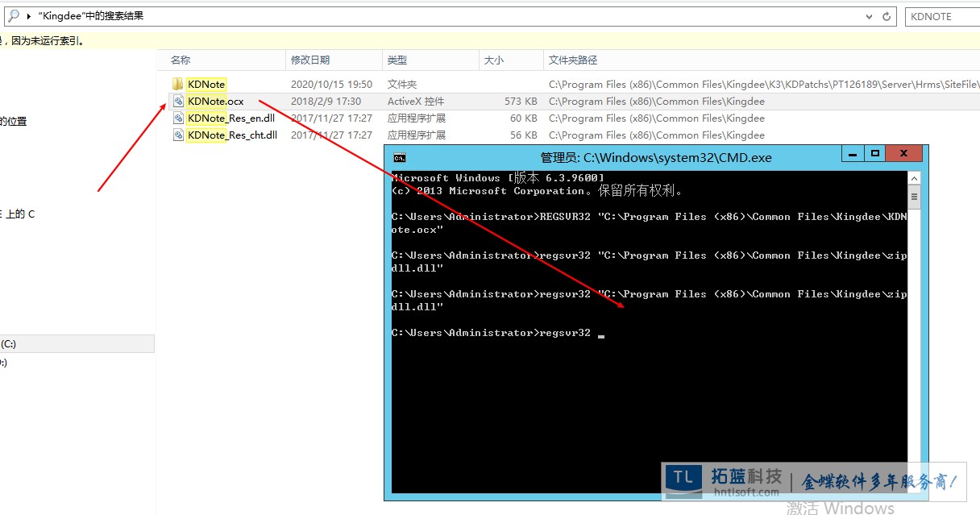This screenshot has width=980, height=515.
Task: Click the CMD scrollbar up arrow
Action: point(914,178)
